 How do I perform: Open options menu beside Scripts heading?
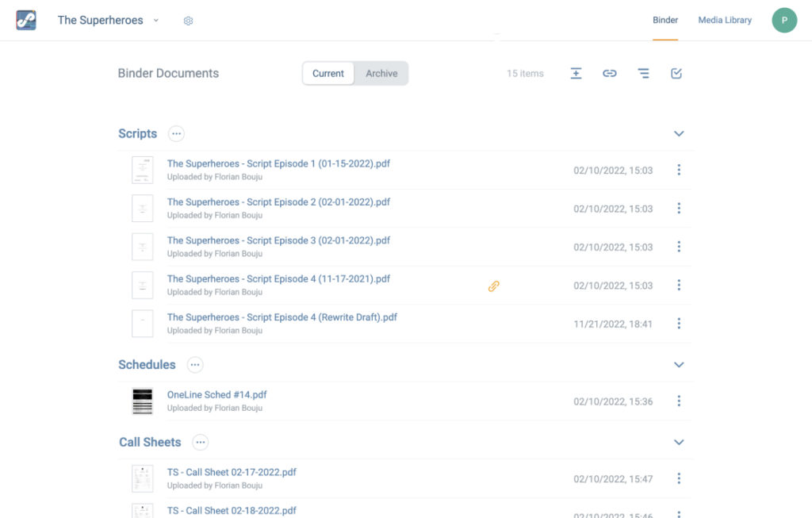(176, 134)
